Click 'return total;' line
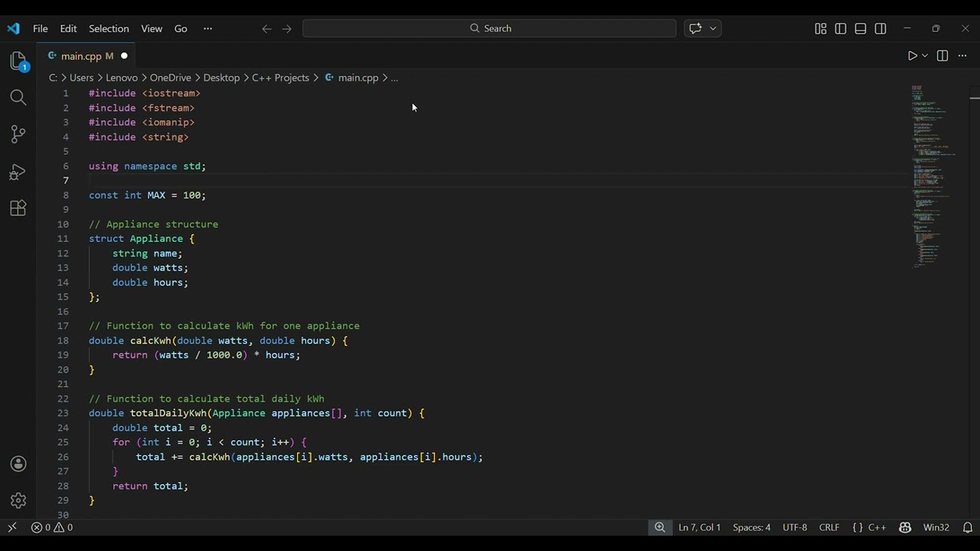Viewport: 980px width, 551px height. 150,486
